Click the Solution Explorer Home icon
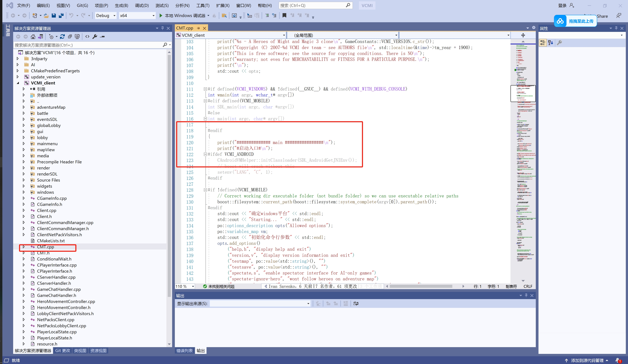The image size is (628, 364). [33, 37]
